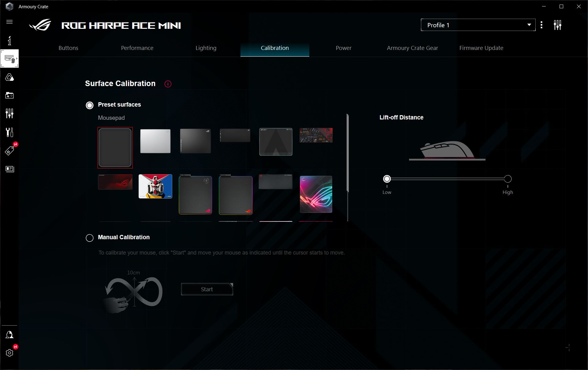This screenshot has width=588, height=370.
Task: Switch to the Armoury Crate Gear tab
Action: (x=412, y=48)
